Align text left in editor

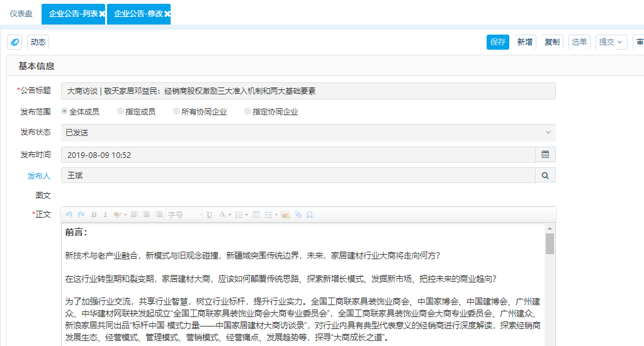coord(134,215)
